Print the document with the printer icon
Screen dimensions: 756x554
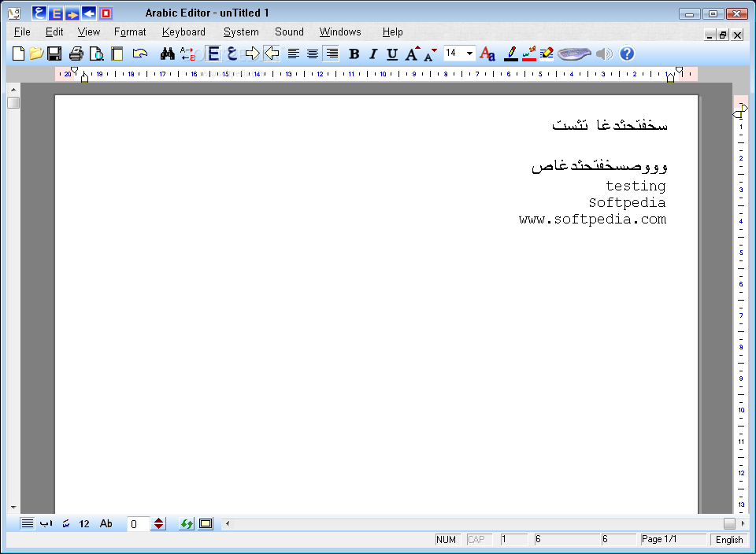[x=76, y=54]
